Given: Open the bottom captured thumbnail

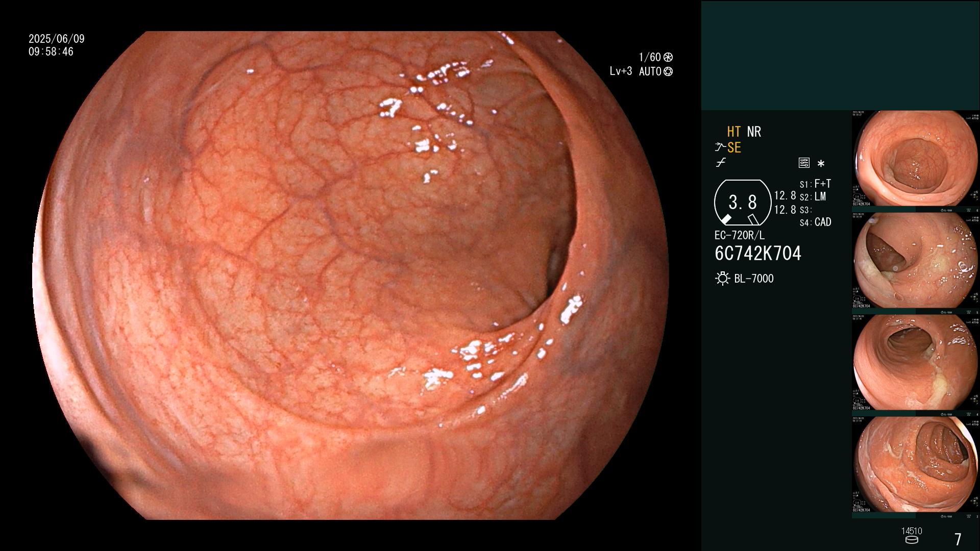Looking at the screenshot, I should click(x=916, y=465).
